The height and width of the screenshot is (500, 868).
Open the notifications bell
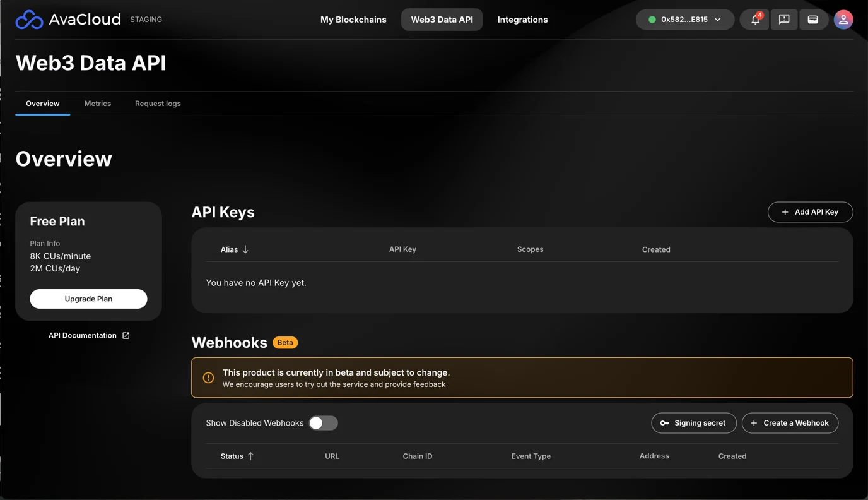[x=755, y=20]
